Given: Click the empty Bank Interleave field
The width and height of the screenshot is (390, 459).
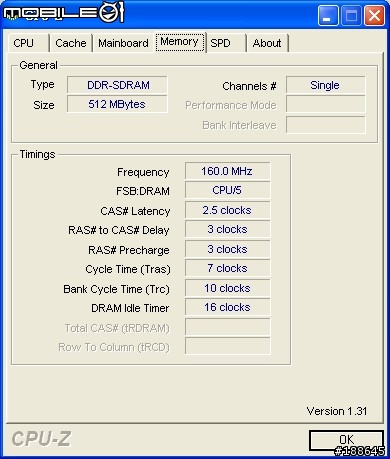Looking at the screenshot, I should (325, 125).
